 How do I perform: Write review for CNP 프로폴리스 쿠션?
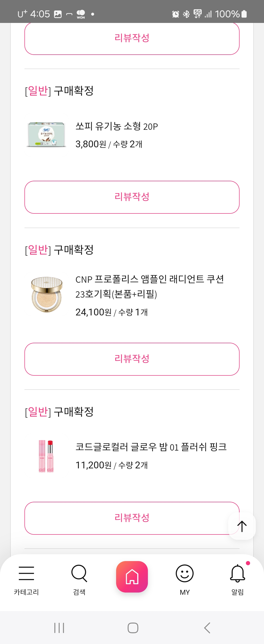point(132,359)
